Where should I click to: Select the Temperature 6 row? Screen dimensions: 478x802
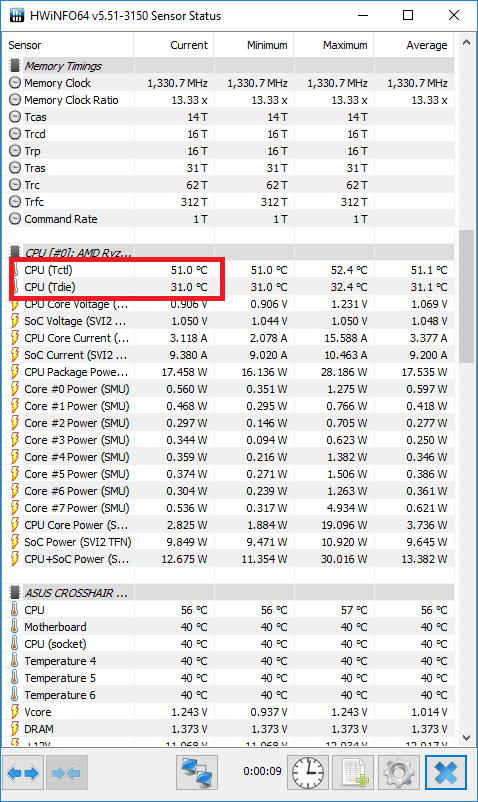[229, 695]
